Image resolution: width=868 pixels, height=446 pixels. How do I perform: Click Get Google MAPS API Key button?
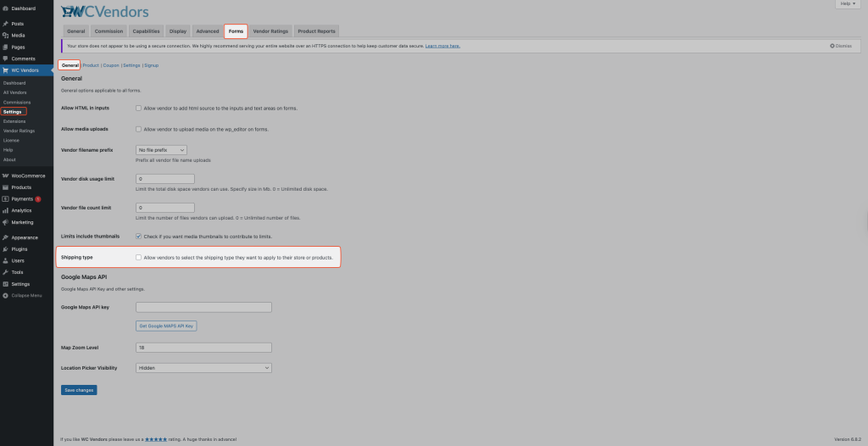pyautogui.click(x=166, y=326)
